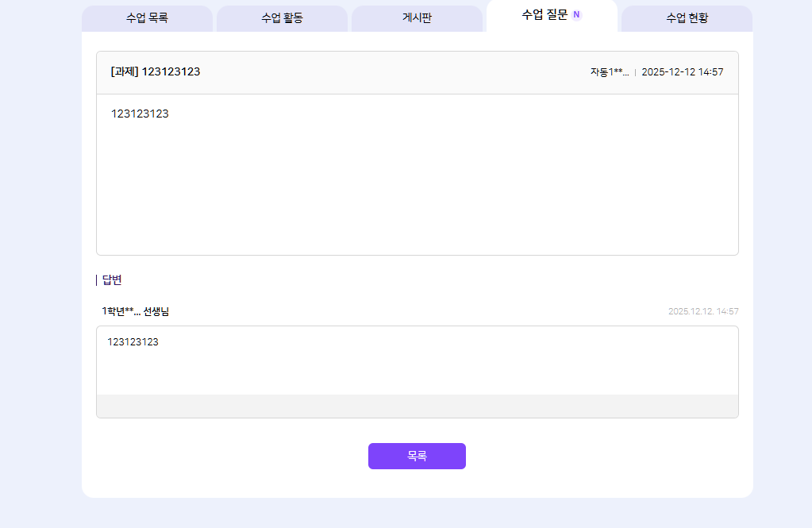The image size is (812, 528).
Task: Click the teacher name 1학년**... 선생님
Action: point(135,311)
